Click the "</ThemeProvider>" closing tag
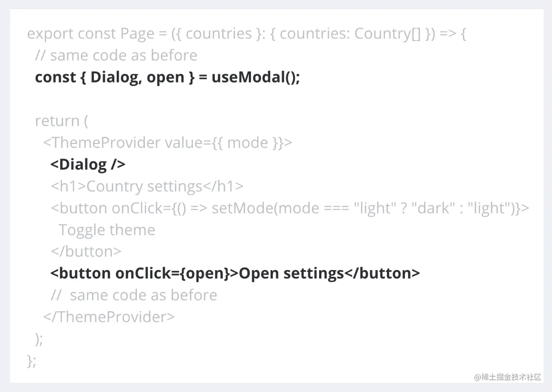Screen dimensions: 552x392 point(109,317)
